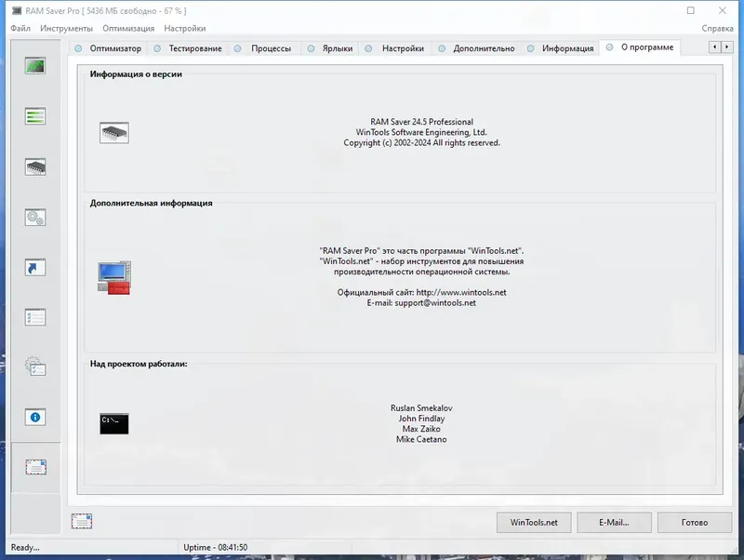Screen dimensions: 744x560
Task: Click the RAM chip Processes icon in sidebar
Action: click(34, 166)
